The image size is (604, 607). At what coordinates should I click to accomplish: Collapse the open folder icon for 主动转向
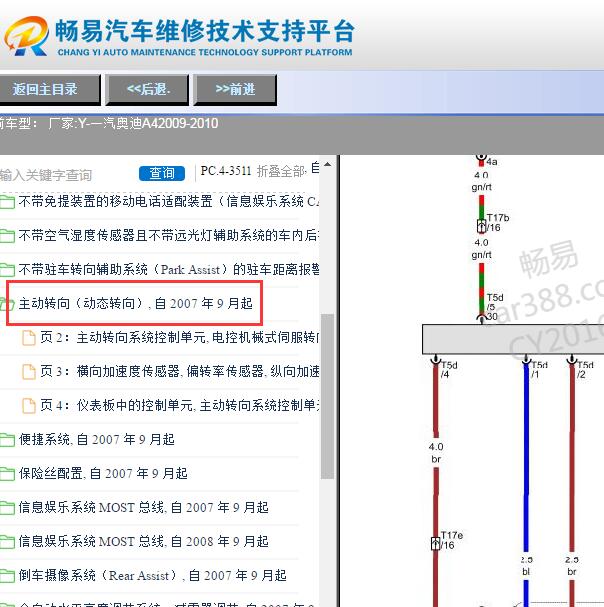[x=7, y=304]
